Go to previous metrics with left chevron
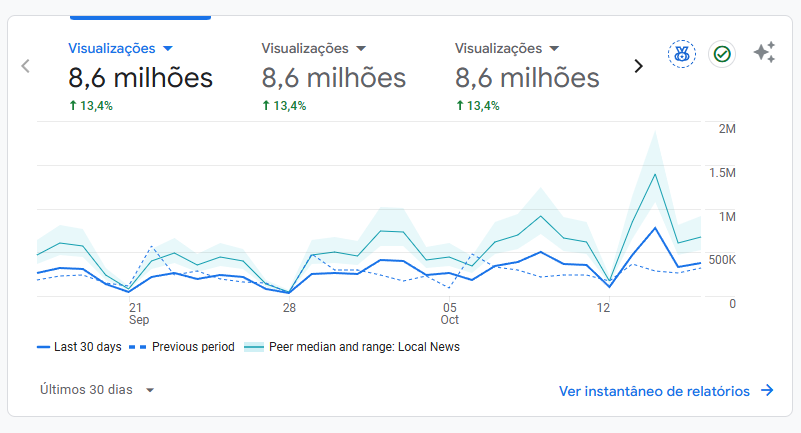801x433 pixels. pos(26,66)
